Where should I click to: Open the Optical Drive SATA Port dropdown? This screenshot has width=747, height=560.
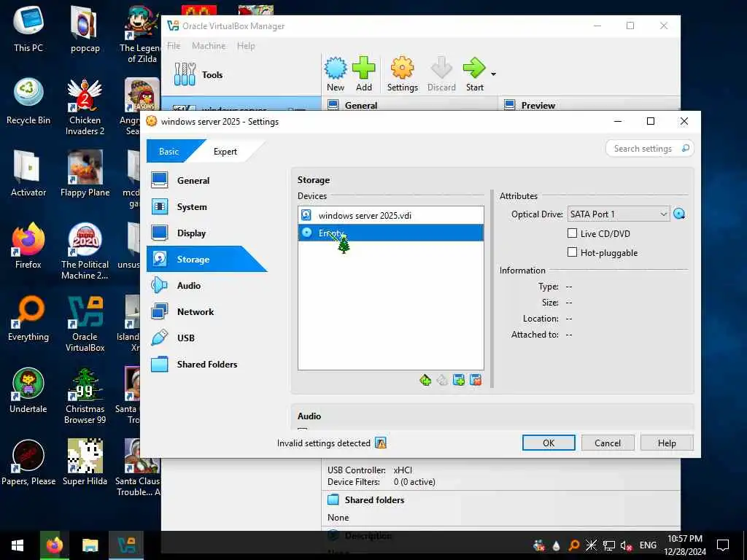619,214
